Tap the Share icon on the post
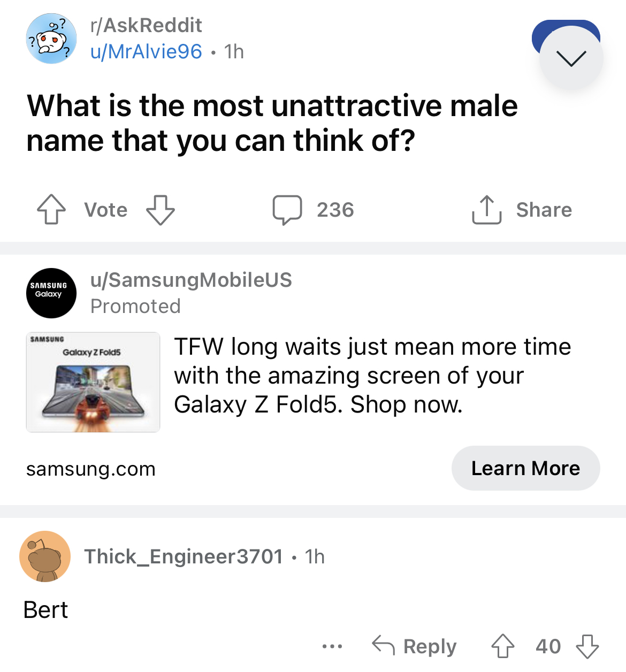626x672 pixels. pos(486,209)
